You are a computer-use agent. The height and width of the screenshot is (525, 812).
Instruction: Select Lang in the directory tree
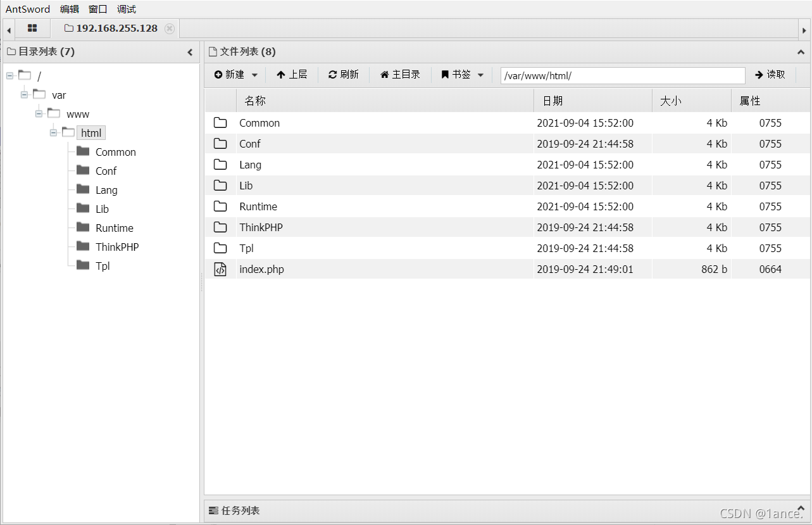point(106,190)
